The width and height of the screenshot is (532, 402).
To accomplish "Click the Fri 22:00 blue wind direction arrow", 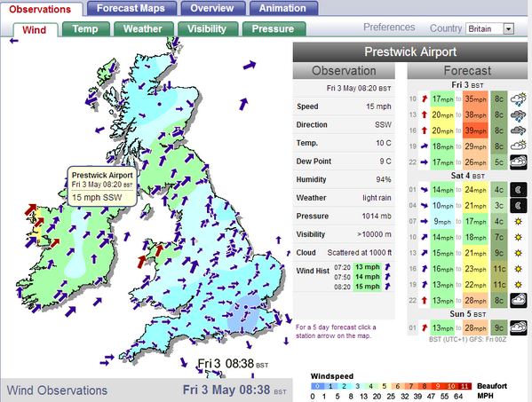I will (425, 162).
